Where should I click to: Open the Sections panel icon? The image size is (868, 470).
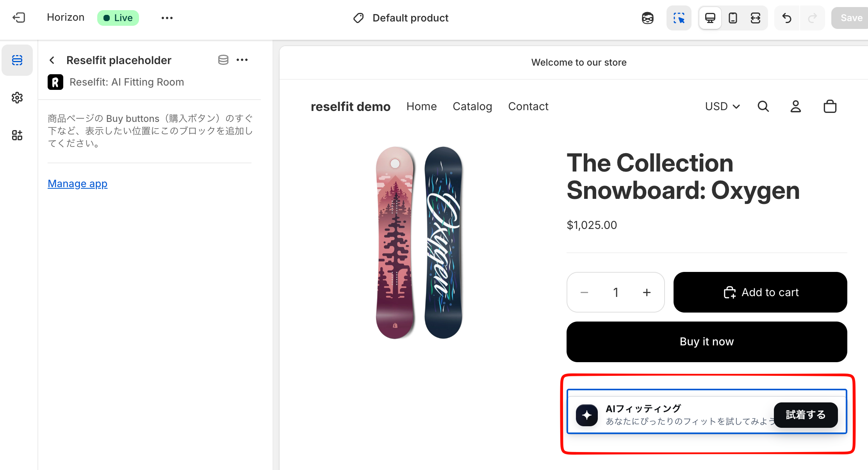(17, 60)
